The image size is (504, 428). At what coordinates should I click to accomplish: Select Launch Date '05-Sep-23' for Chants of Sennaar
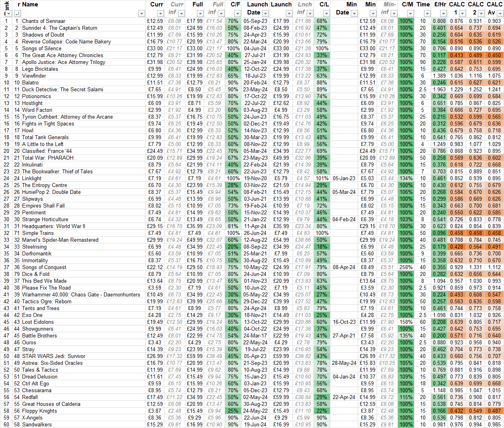255,21
